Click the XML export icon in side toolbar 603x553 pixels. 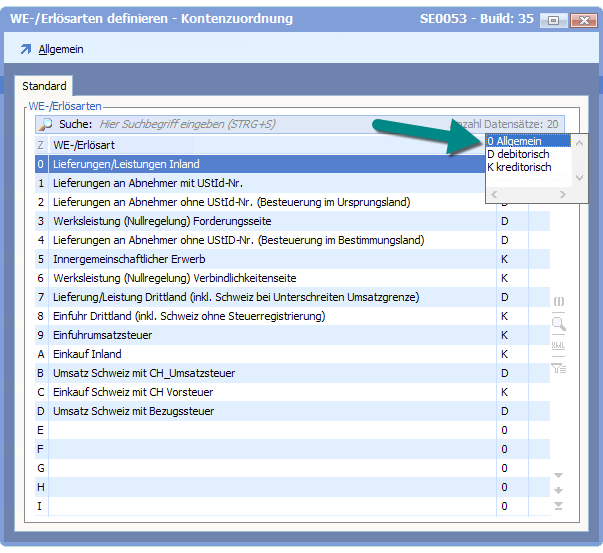point(559,346)
